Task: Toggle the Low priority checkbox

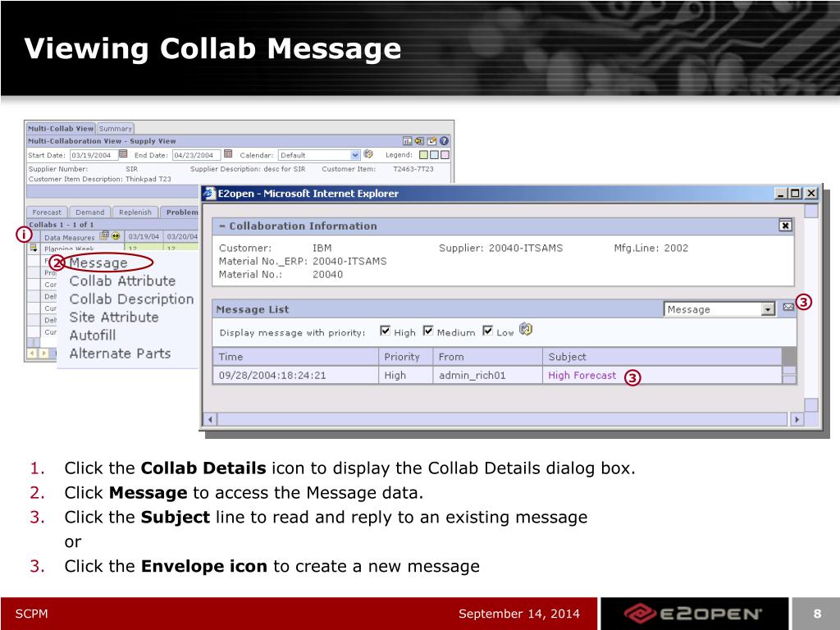Action: (487, 330)
